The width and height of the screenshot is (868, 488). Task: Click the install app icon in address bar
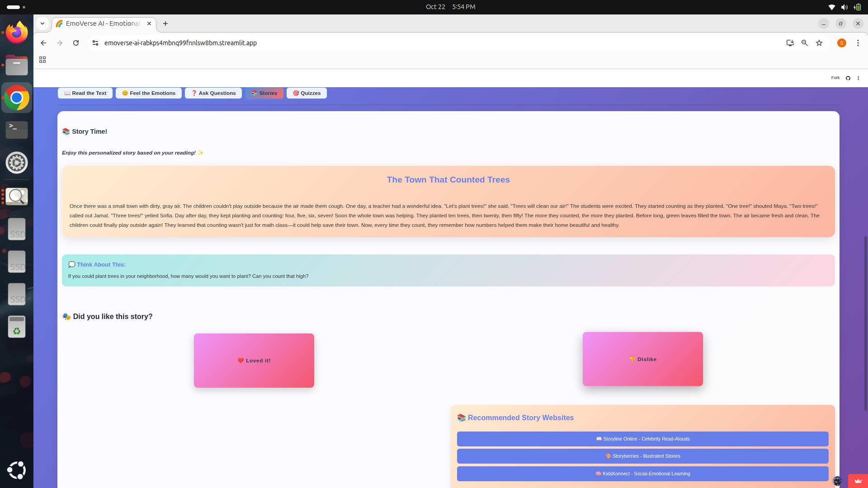(x=790, y=43)
